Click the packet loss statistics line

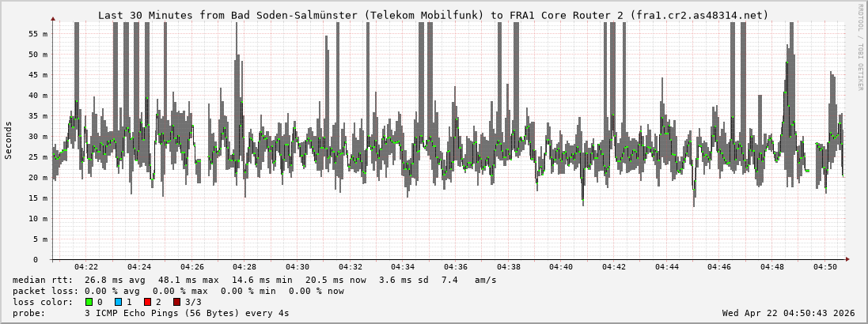click(x=179, y=291)
